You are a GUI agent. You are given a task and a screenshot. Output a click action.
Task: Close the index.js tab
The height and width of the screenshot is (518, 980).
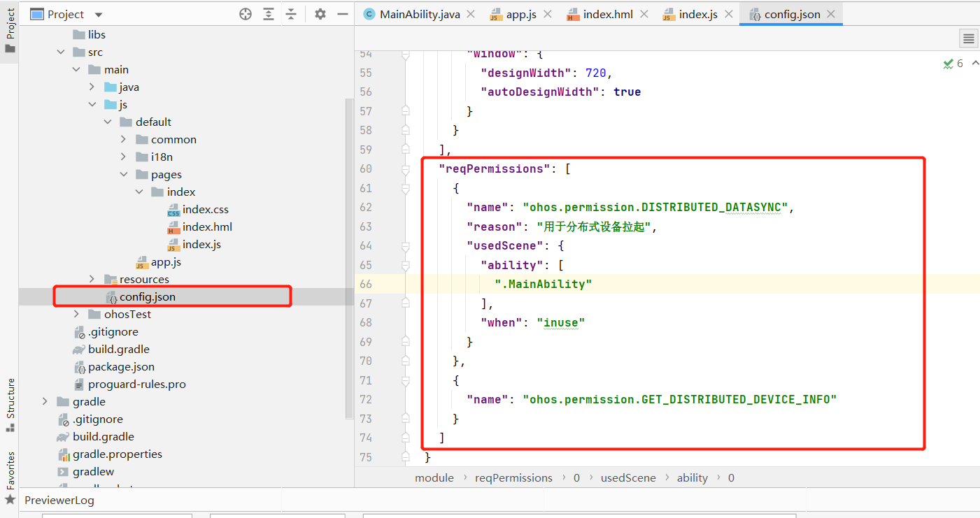point(728,14)
